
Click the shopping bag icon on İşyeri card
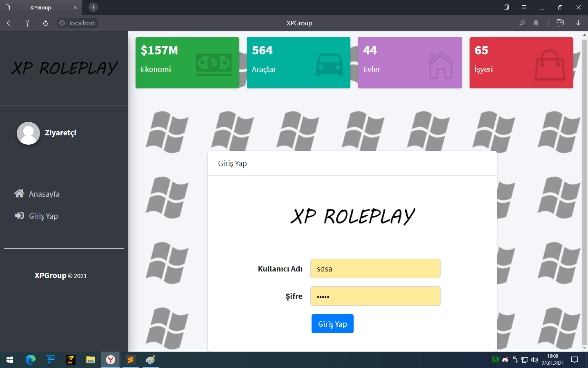pos(550,65)
